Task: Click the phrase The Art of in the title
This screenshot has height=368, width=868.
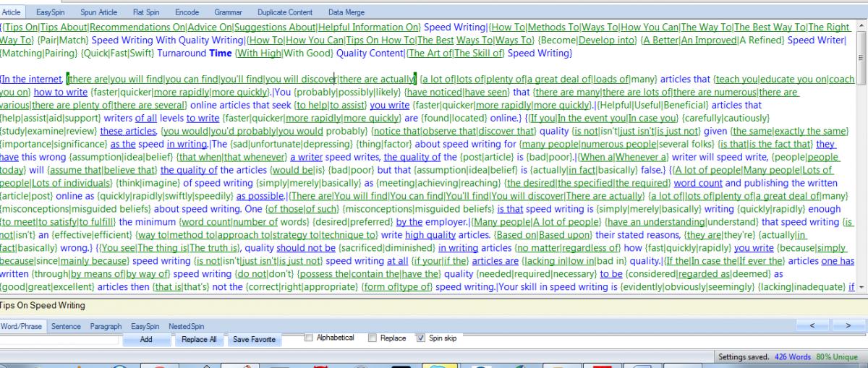Action: click(430, 54)
